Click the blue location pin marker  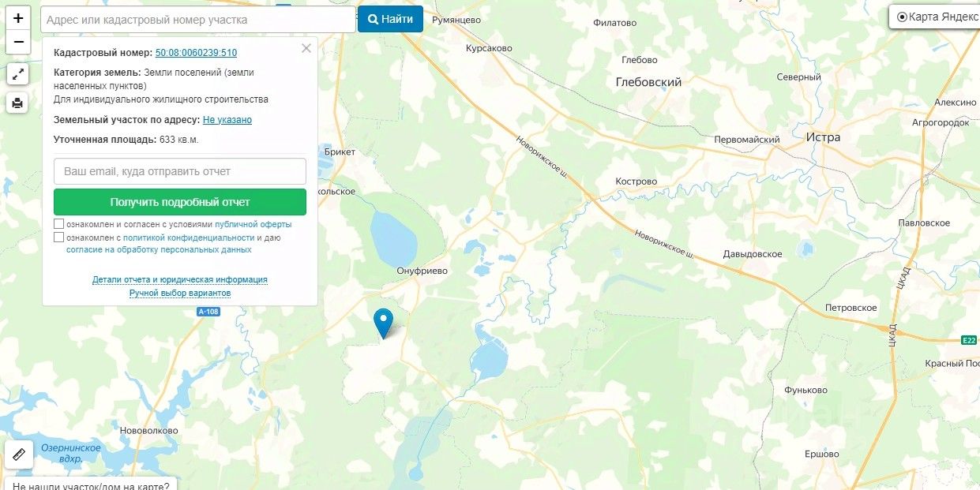point(383,324)
